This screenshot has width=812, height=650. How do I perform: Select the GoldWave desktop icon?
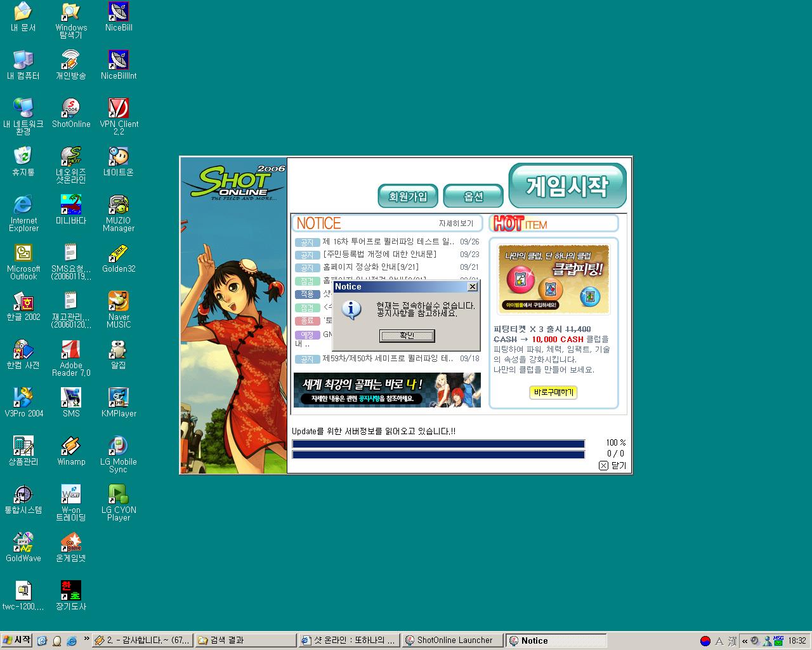(x=23, y=548)
